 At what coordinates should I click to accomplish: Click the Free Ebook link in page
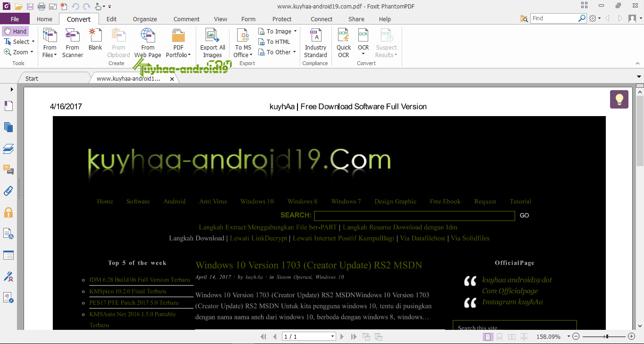click(445, 201)
